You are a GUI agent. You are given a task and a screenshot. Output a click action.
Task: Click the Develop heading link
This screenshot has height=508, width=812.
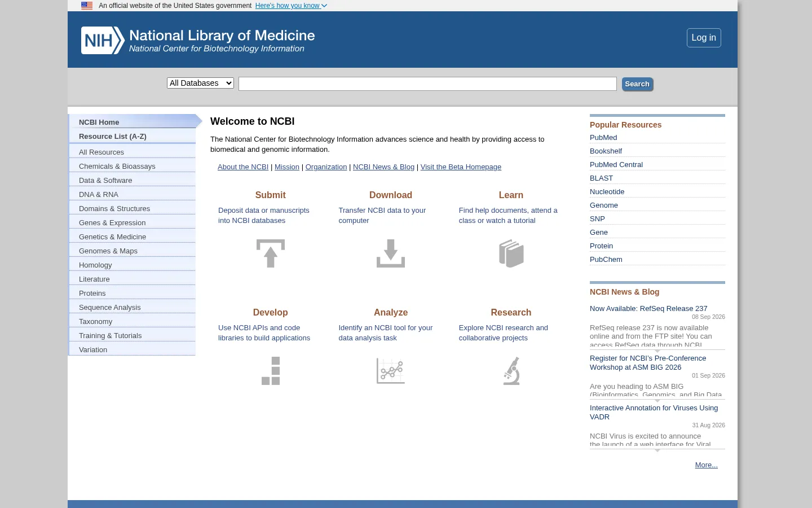(x=270, y=312)
